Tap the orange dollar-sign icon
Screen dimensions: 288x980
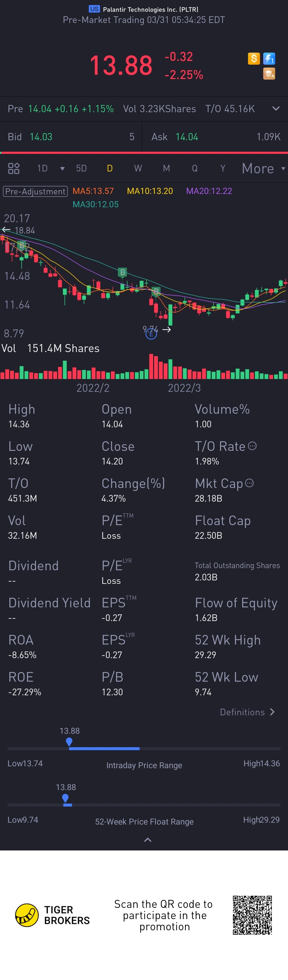[x=253, y=58]
